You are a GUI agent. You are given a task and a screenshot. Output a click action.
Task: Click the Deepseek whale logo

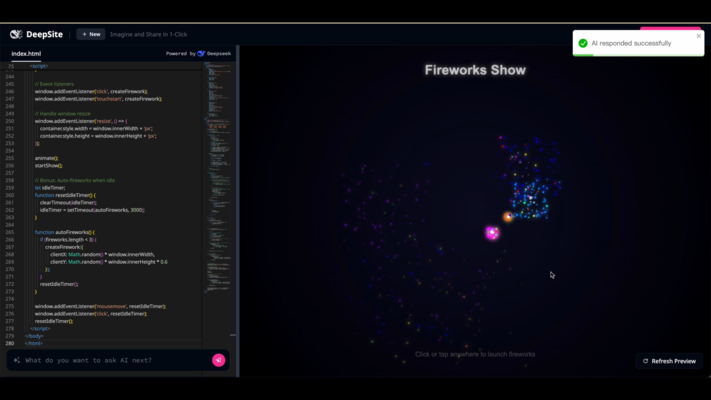(201, 54)
